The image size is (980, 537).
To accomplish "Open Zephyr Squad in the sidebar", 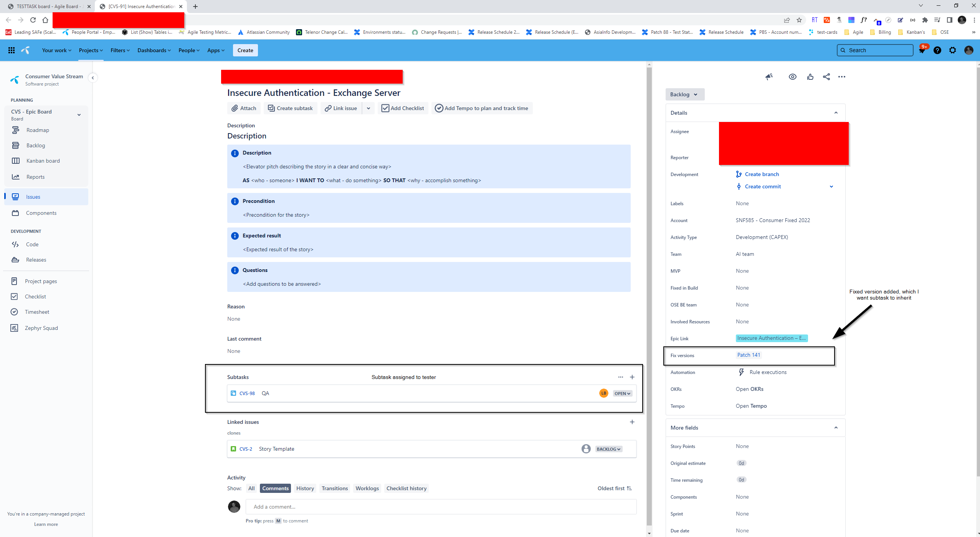I will (x=41, y=328).
